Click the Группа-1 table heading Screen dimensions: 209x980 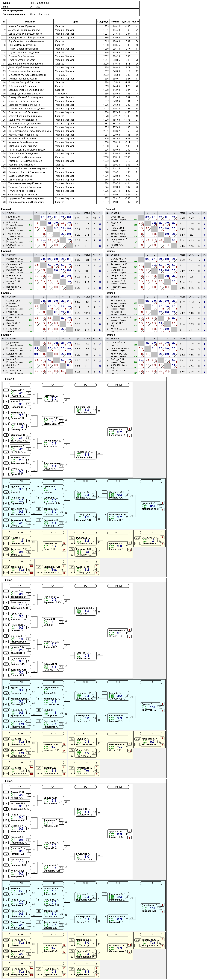6,209
